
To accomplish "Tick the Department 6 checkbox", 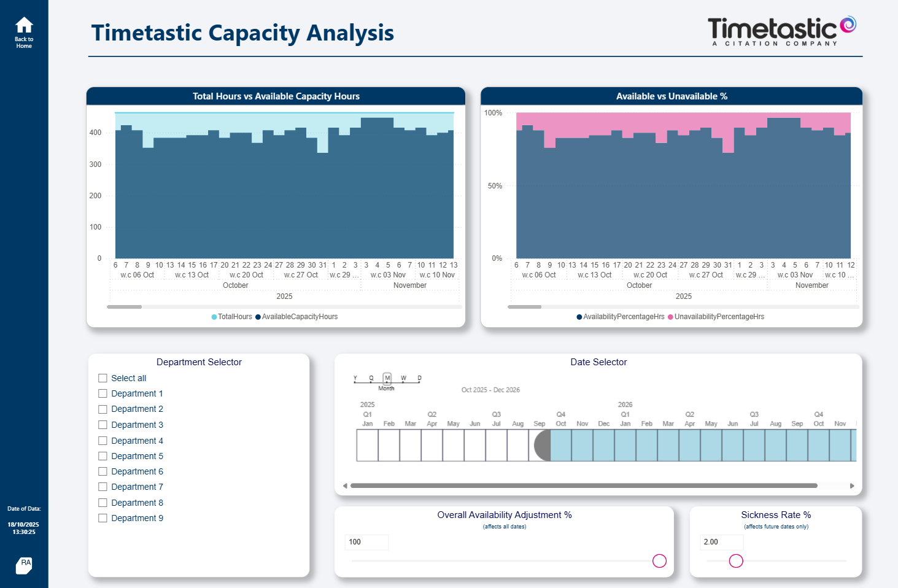I will [103, 471].
